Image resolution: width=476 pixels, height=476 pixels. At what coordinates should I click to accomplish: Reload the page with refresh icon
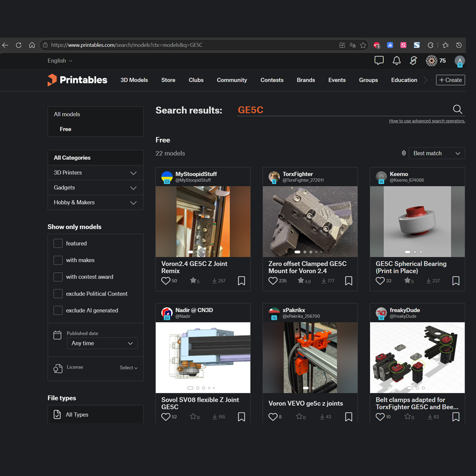[19, 45]
